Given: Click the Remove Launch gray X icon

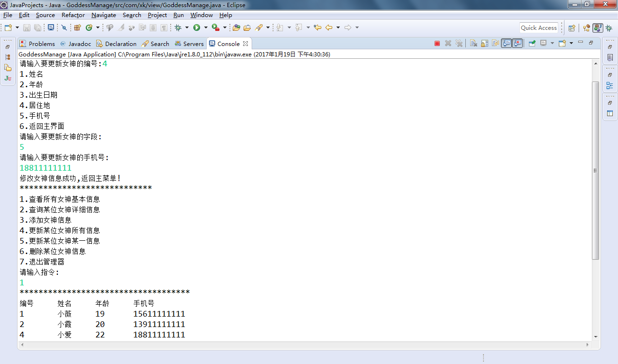Looking at the screenshot, I should click(448, 43).
